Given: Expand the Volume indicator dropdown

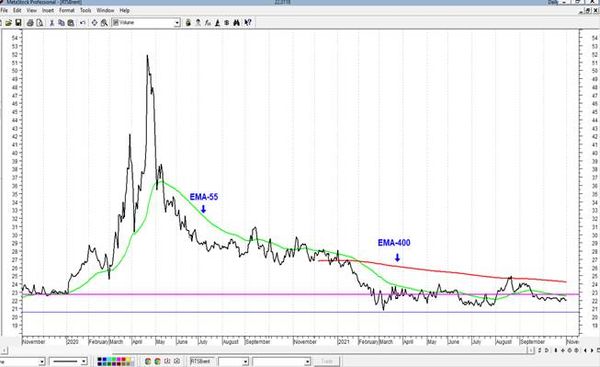Looking at the screenshot, I should pyautogui.click(x=177, y=23).
